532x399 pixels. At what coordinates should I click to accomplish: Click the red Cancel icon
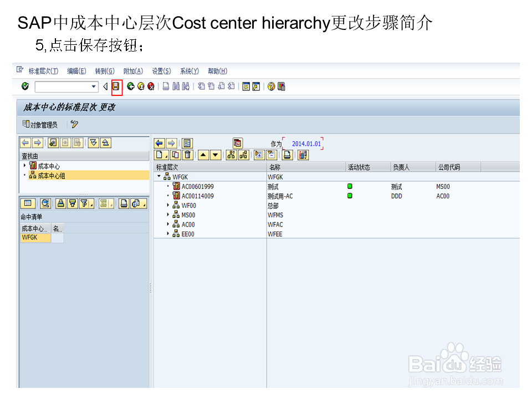[151, 86]
